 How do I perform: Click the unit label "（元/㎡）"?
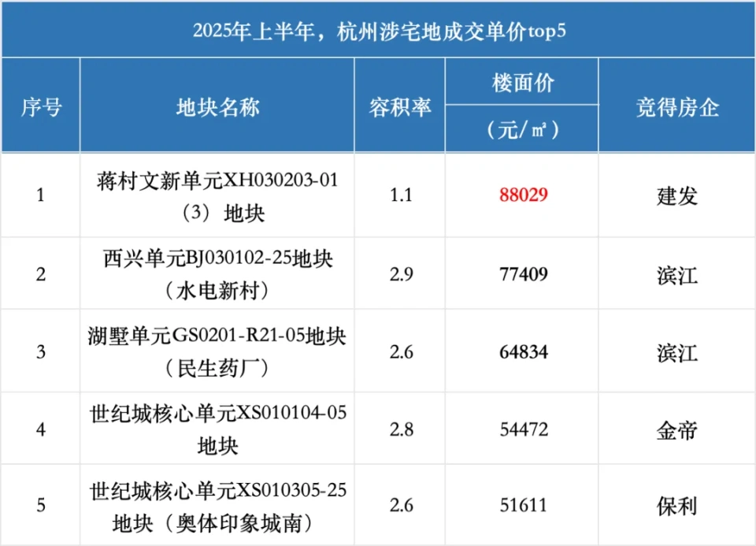(x=523, y=129)
